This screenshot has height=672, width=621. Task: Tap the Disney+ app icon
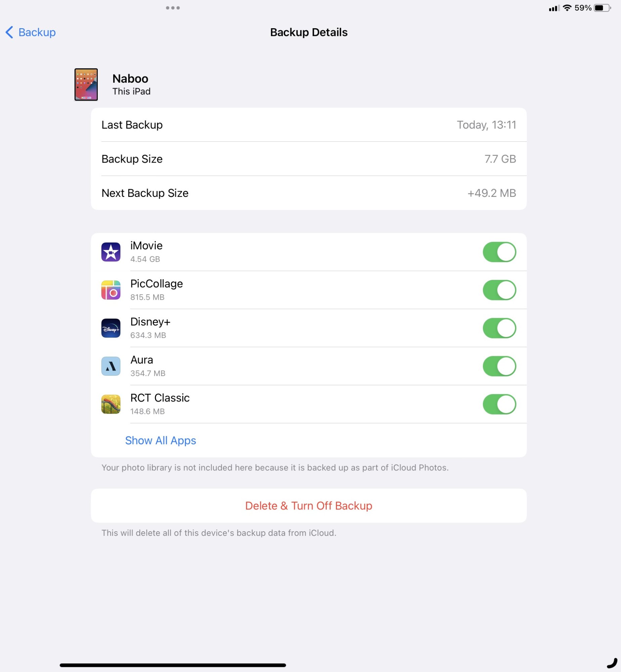pos(111,328)
